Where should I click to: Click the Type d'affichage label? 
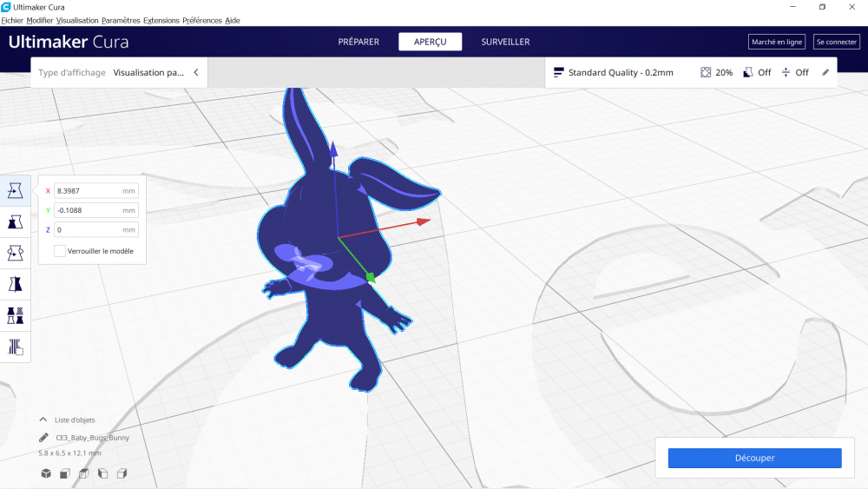(x=71, y=73)
